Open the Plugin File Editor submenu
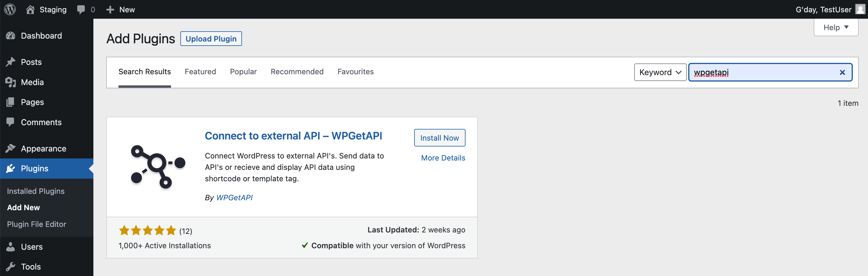This screenshot has width=868, height=276. click(36, 224)
